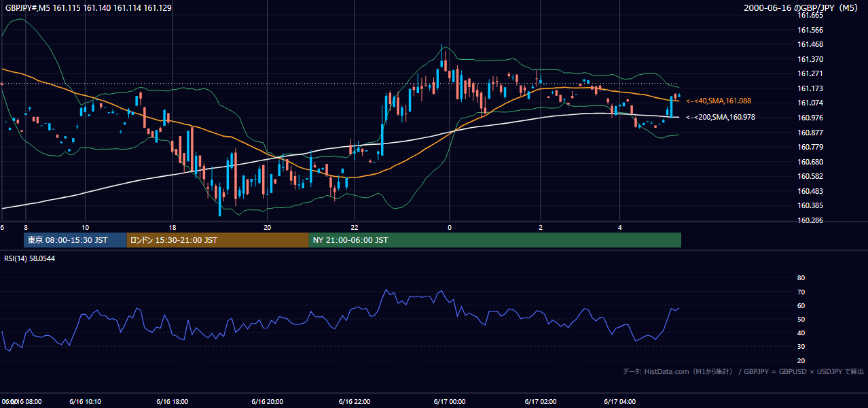Click the 160.582 price axis label
Image resolution: width=868 pixels, height=408 pixels.
coord(810,176)
